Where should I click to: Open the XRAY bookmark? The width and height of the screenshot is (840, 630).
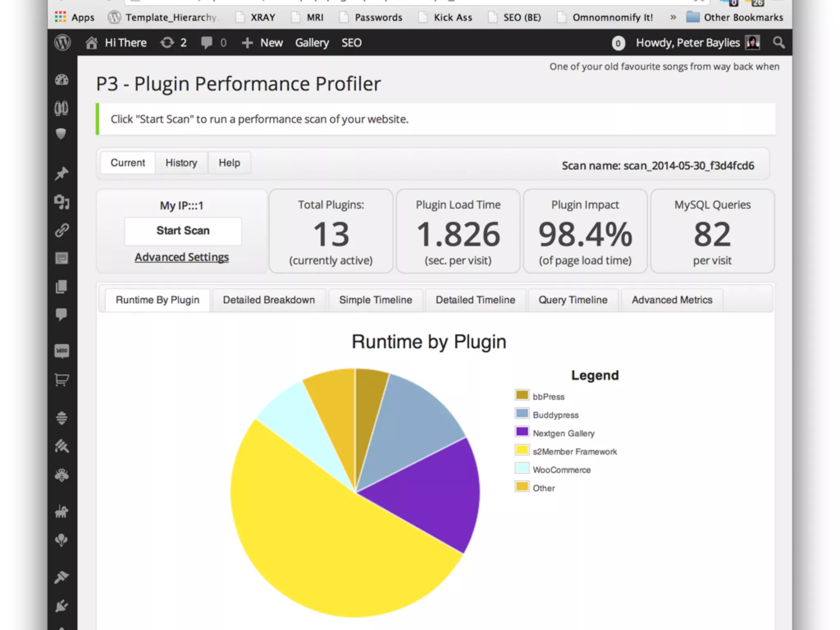[255, 17]
